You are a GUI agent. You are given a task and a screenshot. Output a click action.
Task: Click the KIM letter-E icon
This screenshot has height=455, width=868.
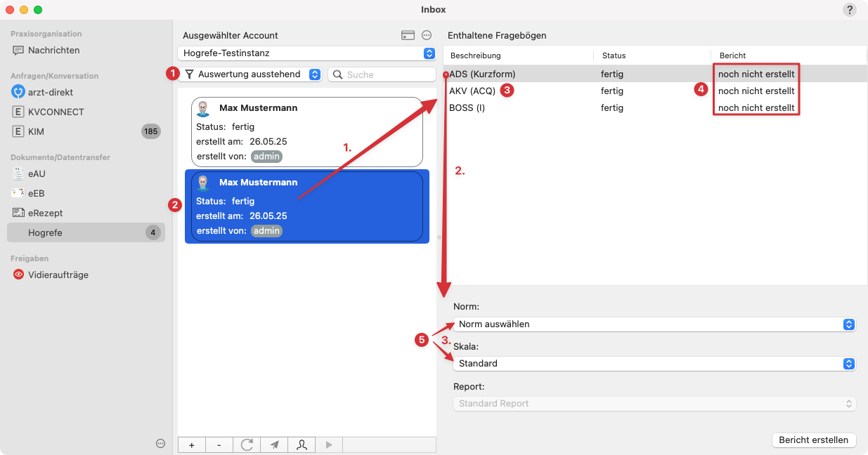[x=18, y=131]
